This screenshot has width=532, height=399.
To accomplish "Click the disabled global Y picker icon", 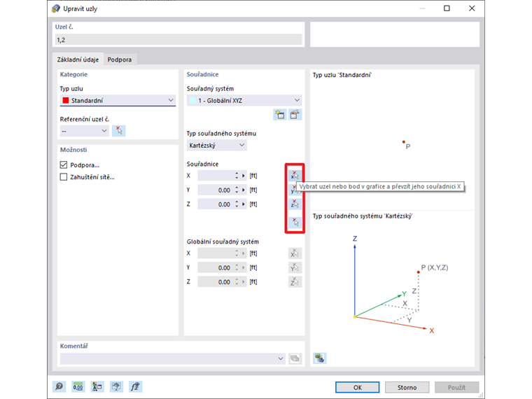I will click(295, 267).
